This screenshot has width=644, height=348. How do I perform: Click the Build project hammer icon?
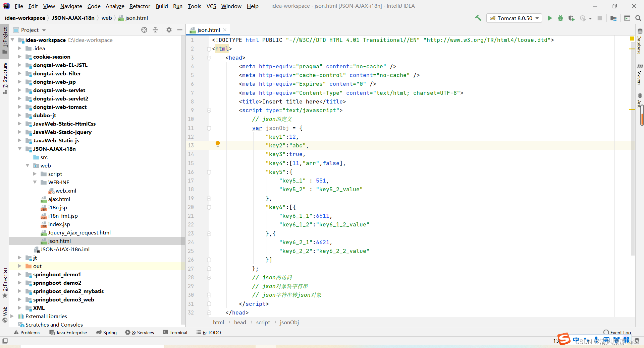[x=478, y=18]
